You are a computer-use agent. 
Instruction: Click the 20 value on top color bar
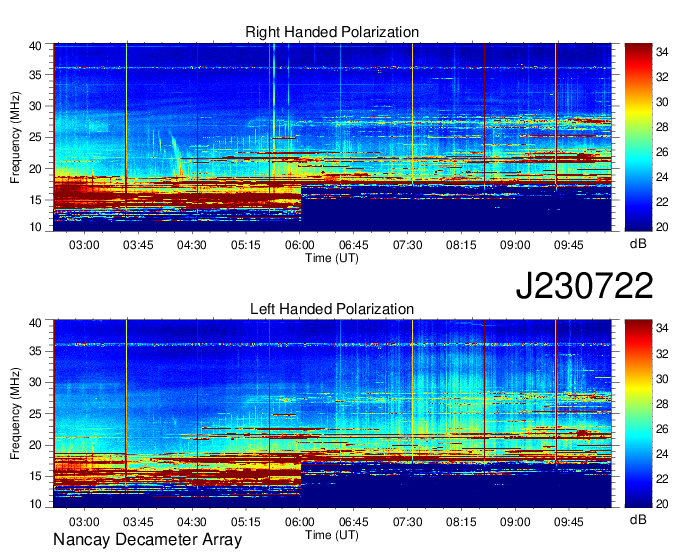662,227
